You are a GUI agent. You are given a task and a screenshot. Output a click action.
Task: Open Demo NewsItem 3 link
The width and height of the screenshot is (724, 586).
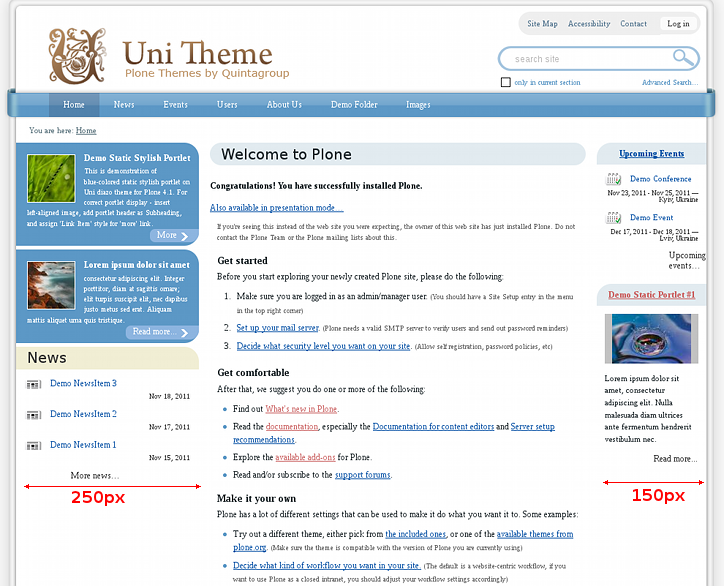coord(83,383)
